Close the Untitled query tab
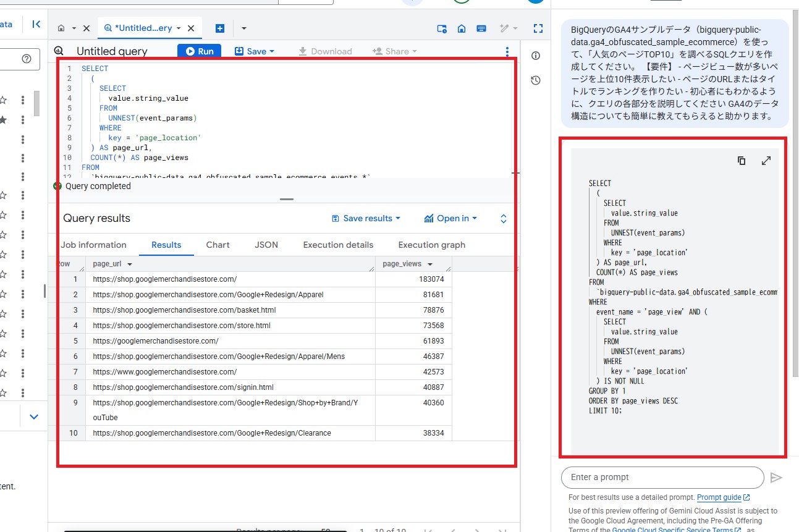 point(190,28)
